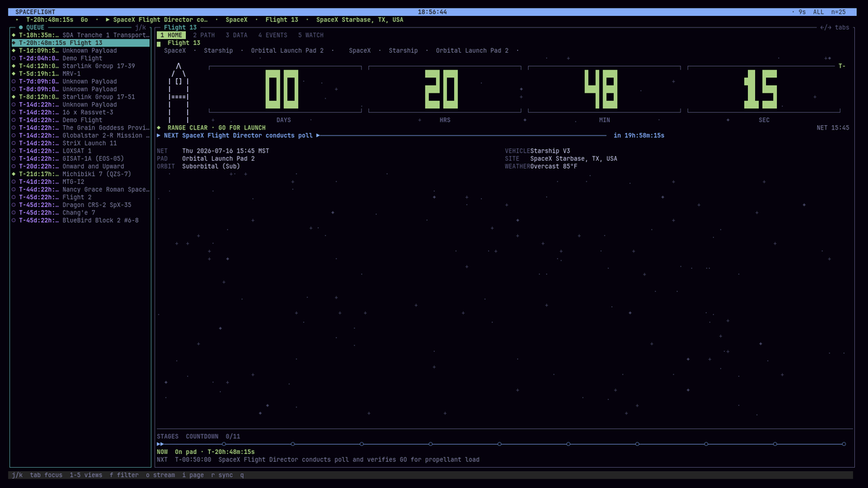Click the 'Overcast 85°F' weather value
This screenshot has width=868, height=488.
click(554, 167)
